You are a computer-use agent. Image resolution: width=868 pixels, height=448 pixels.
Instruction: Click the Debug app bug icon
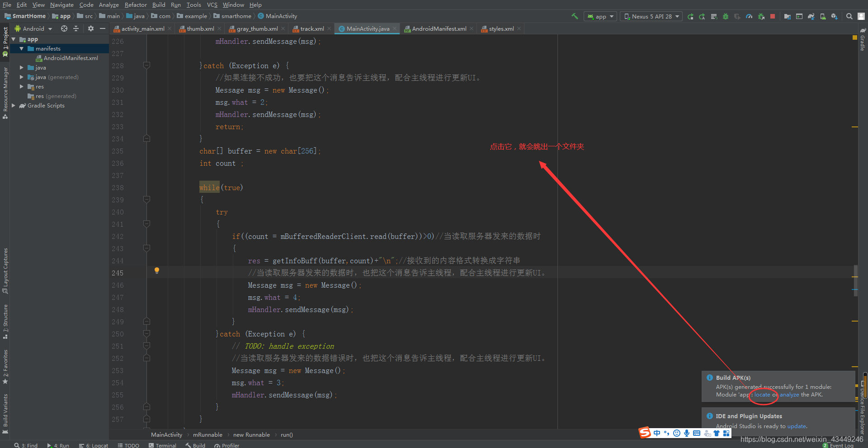(x=726, y=16)
